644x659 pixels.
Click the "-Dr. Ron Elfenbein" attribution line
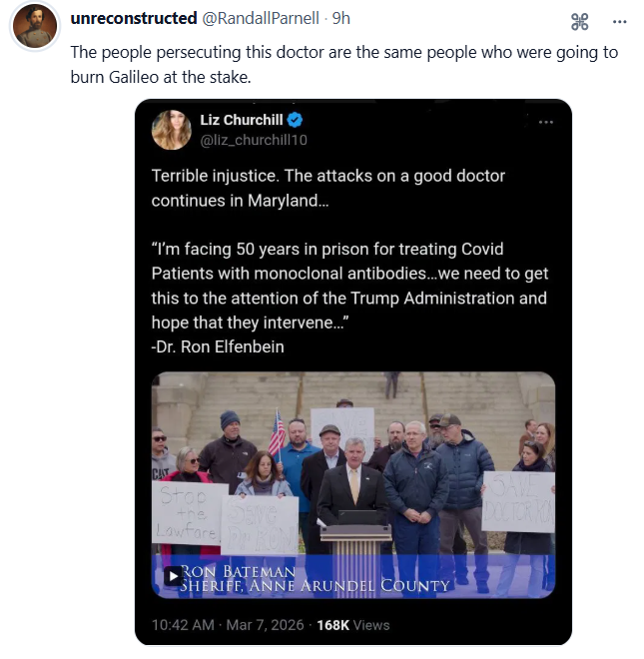[x=220, y=345]
